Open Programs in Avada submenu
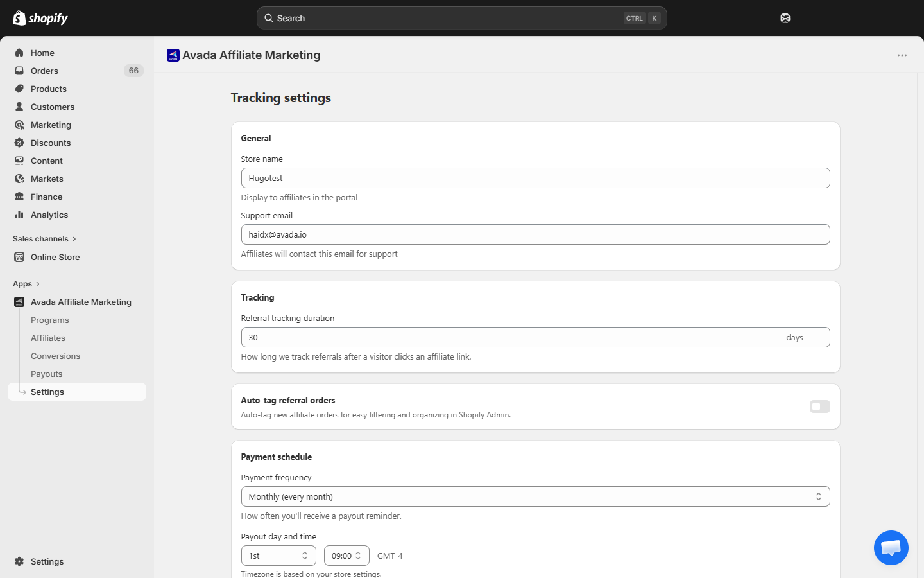 click(x=50, y=320)
